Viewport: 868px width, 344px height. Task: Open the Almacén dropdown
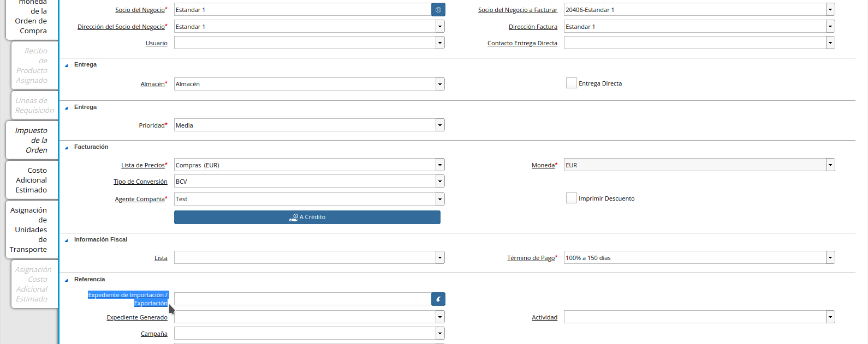(x=439, y=84)
